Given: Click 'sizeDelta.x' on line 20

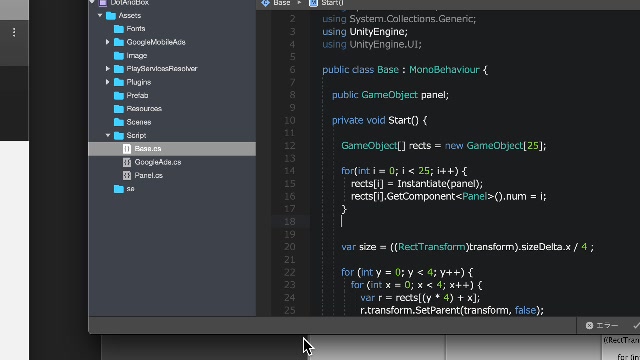Looking at the screenshot, I should coord(546,247).
